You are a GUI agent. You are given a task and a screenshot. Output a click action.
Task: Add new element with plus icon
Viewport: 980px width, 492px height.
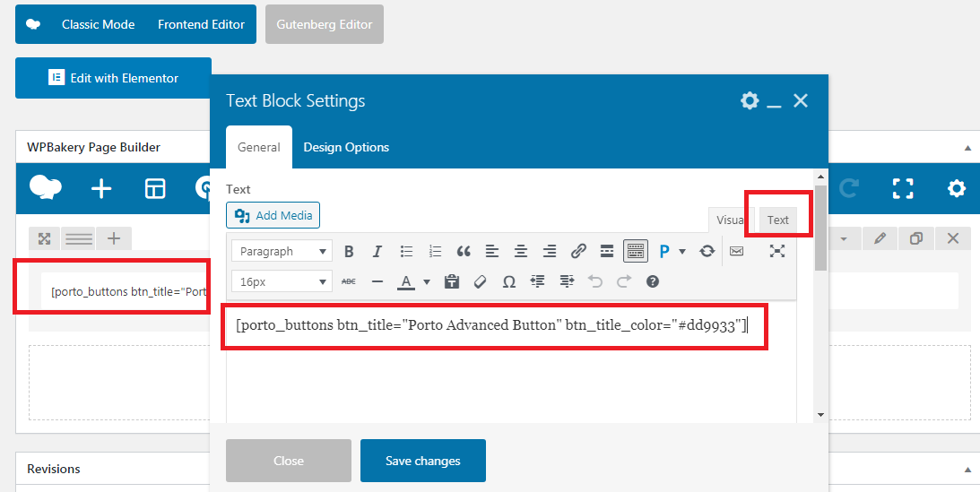click(x=101, y=188)
